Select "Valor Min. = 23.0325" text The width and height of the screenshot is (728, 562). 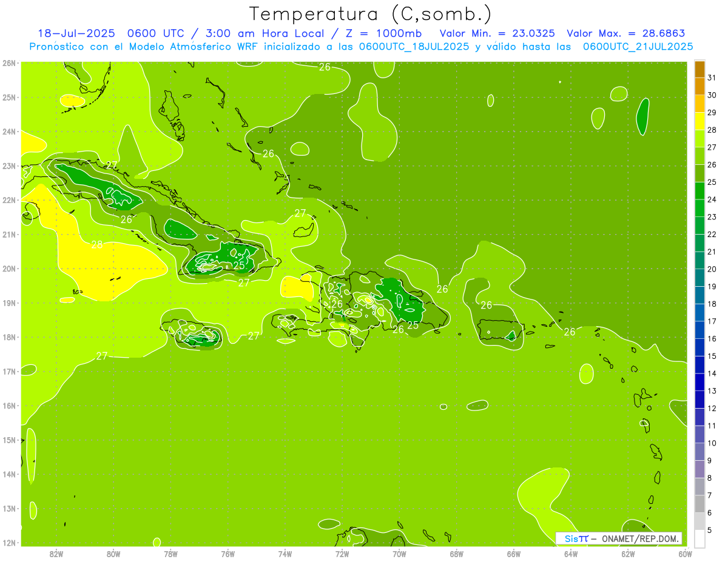497,33
